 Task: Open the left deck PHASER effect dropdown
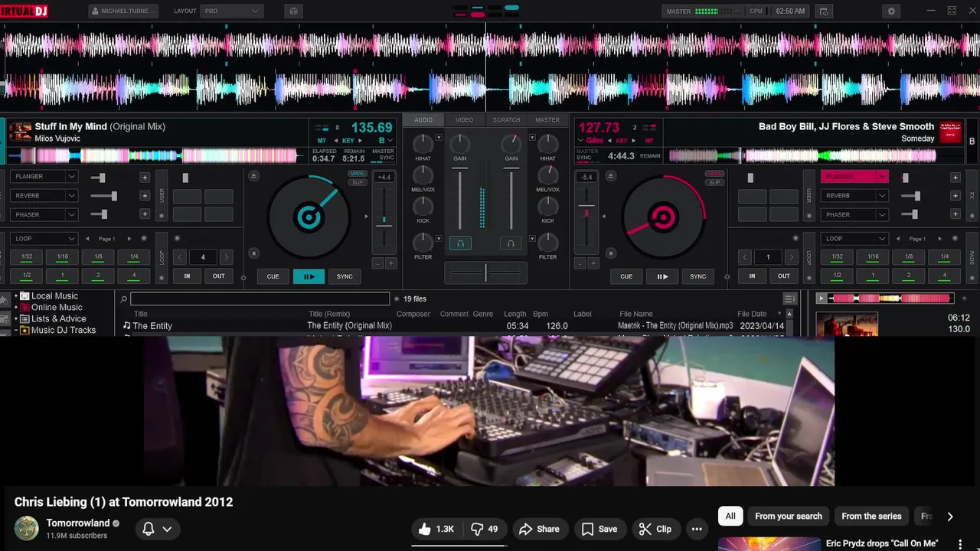[71, 215]
